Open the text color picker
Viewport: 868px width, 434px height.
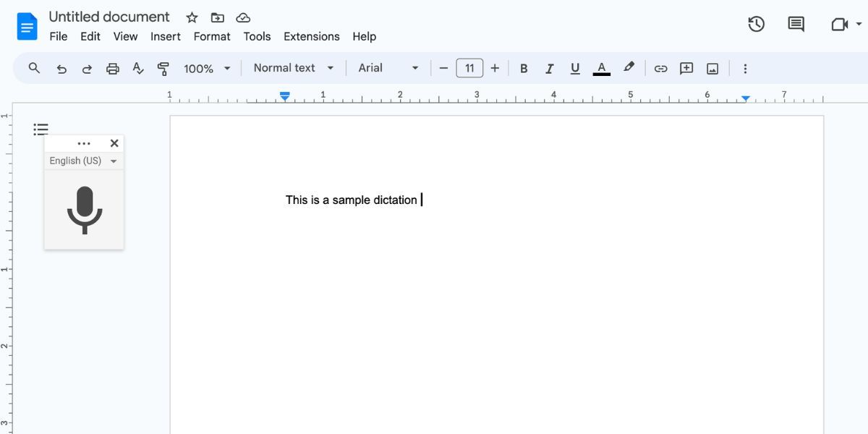(601, 69)
